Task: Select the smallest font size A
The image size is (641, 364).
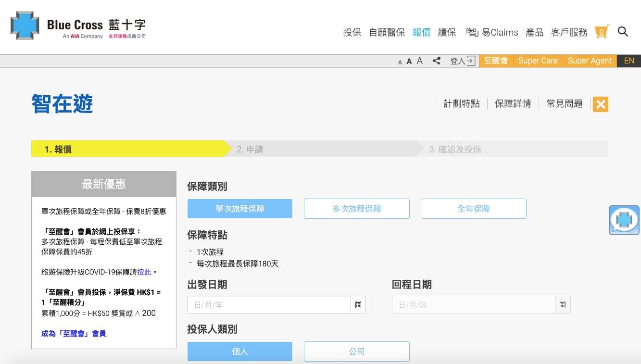Action: 400,63
